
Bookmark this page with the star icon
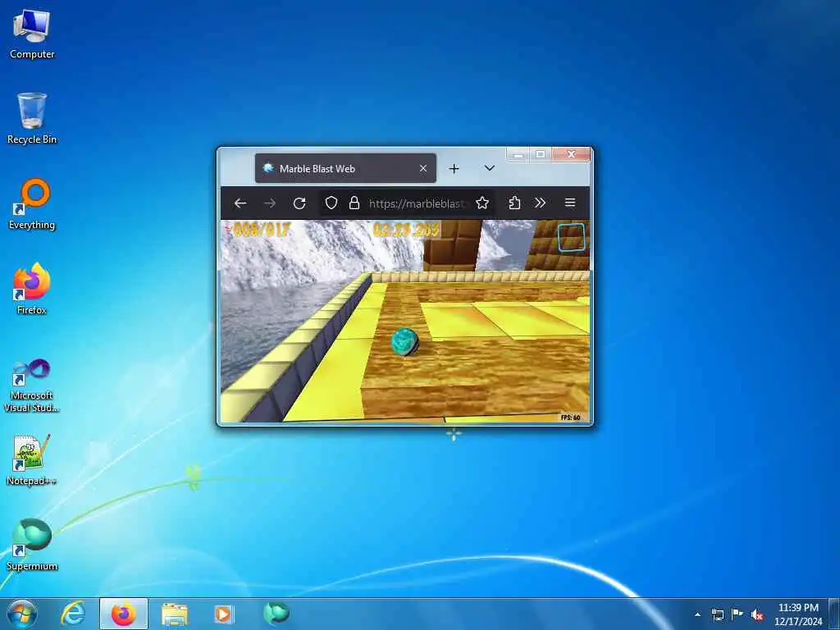pyautogui.click(x=482, y=203)
